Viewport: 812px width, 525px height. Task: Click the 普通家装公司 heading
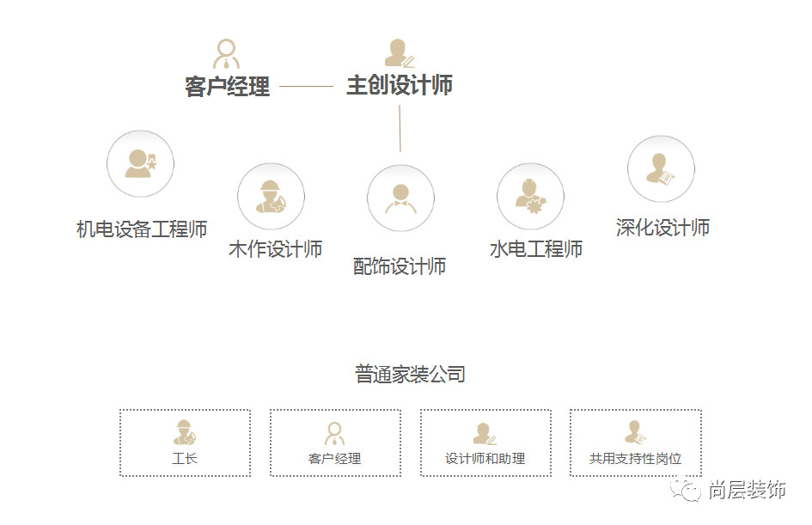coord(410,375)
